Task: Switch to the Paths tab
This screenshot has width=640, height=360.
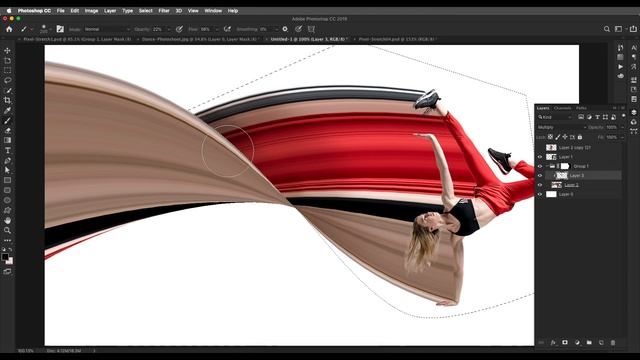Action: 581,108
